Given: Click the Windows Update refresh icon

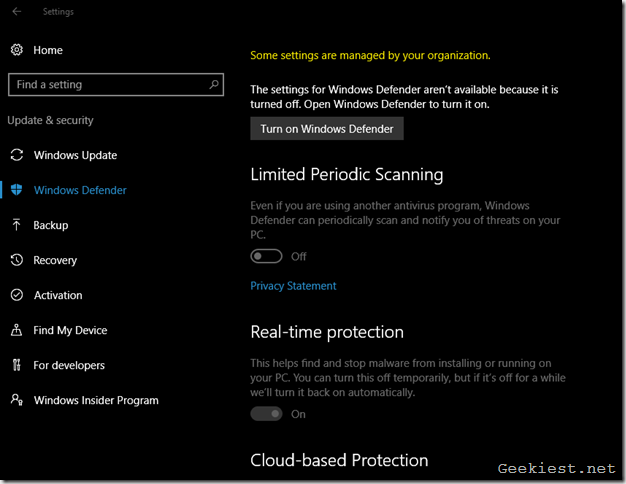Looking at the screenshot, I should (x=16, y=155).
